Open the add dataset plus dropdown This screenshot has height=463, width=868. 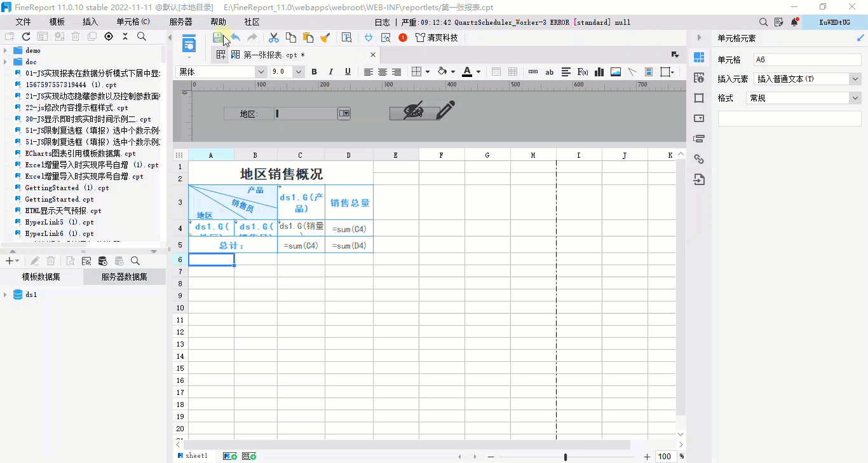click(x=12, y=261)
